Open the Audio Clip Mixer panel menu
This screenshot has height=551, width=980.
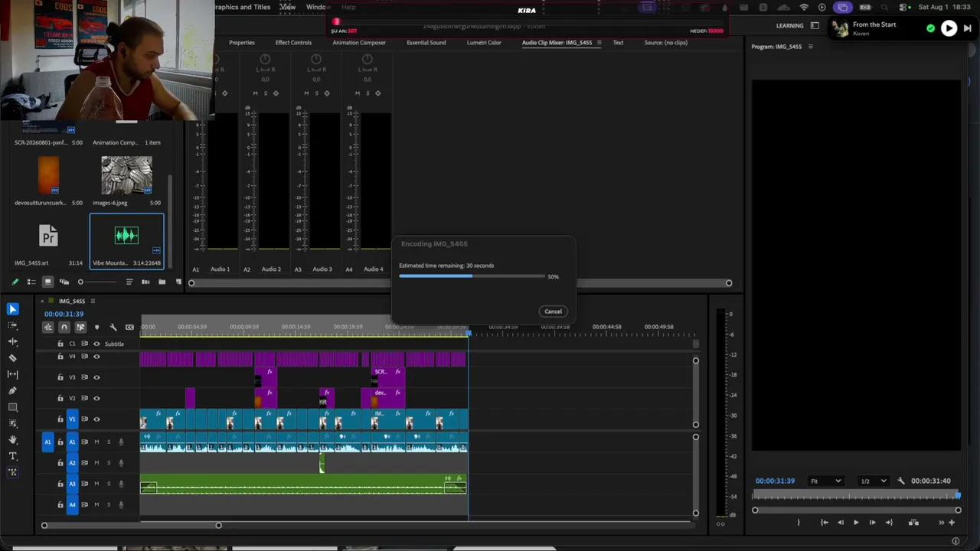(x=599, y=43)
